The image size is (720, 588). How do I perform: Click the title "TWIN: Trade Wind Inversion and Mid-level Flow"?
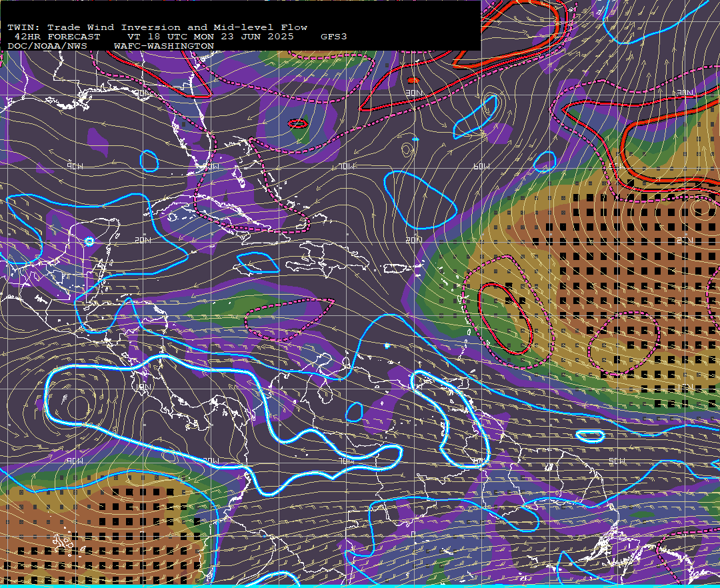pyautogui.click(x=157, y=27)
